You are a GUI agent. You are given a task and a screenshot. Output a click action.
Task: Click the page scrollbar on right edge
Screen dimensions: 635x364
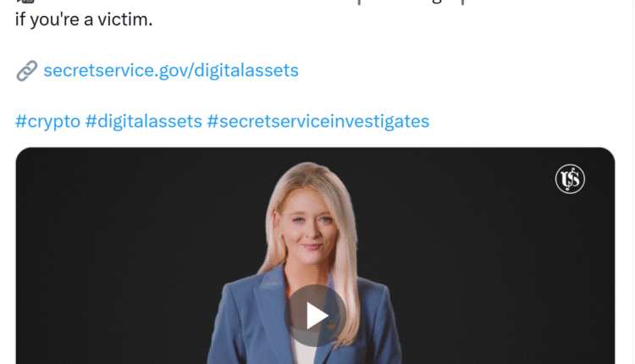click(x=633, y=182)
